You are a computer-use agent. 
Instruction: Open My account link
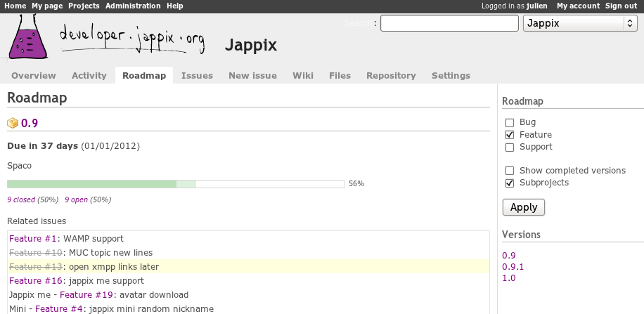coord(579,6)
